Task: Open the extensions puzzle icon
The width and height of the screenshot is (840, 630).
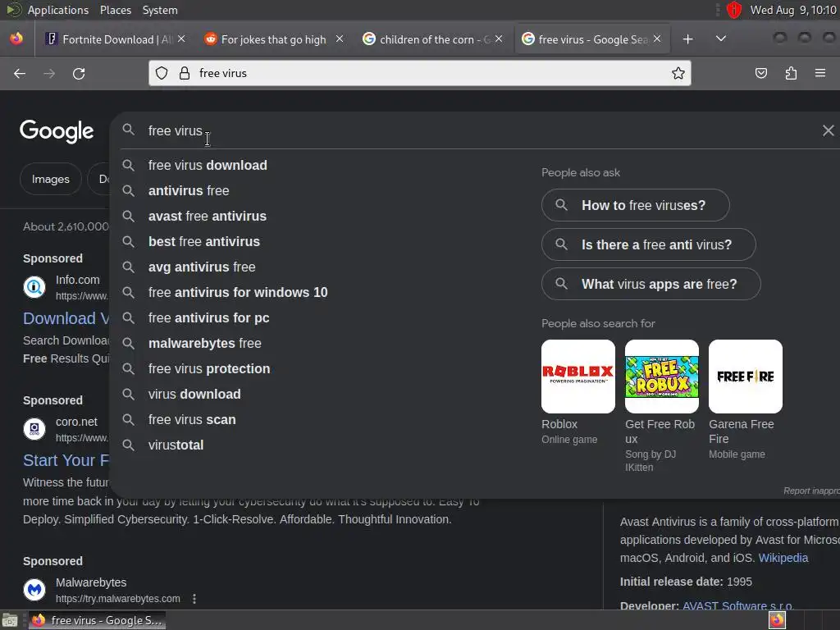Action: 791,73
